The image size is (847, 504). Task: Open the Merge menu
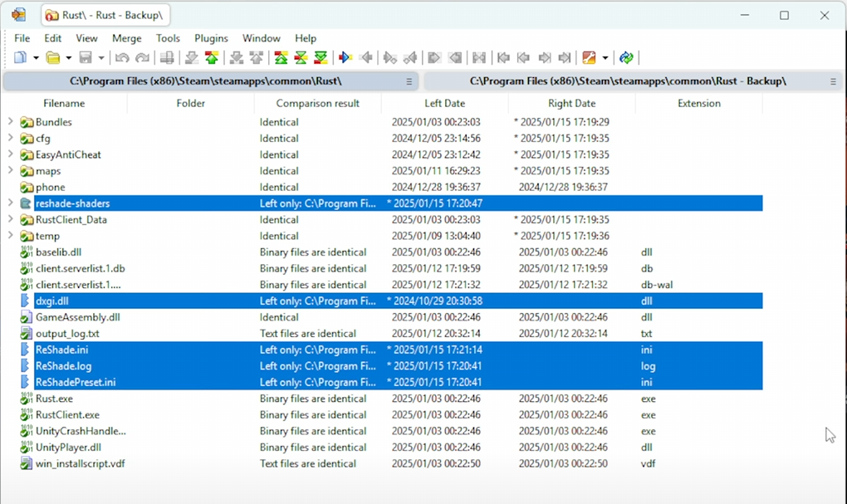pos(126,38)
